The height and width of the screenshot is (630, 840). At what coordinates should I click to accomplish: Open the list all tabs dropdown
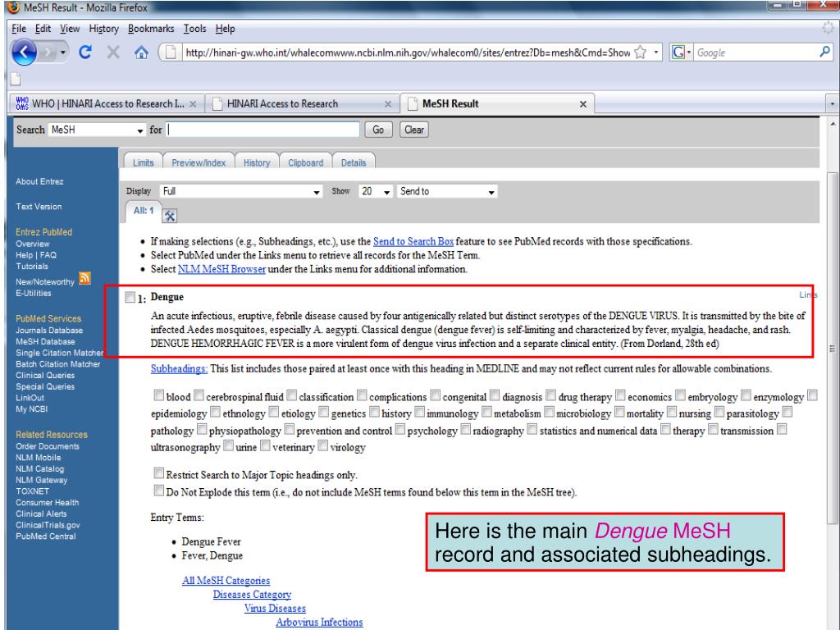point(832,103)
